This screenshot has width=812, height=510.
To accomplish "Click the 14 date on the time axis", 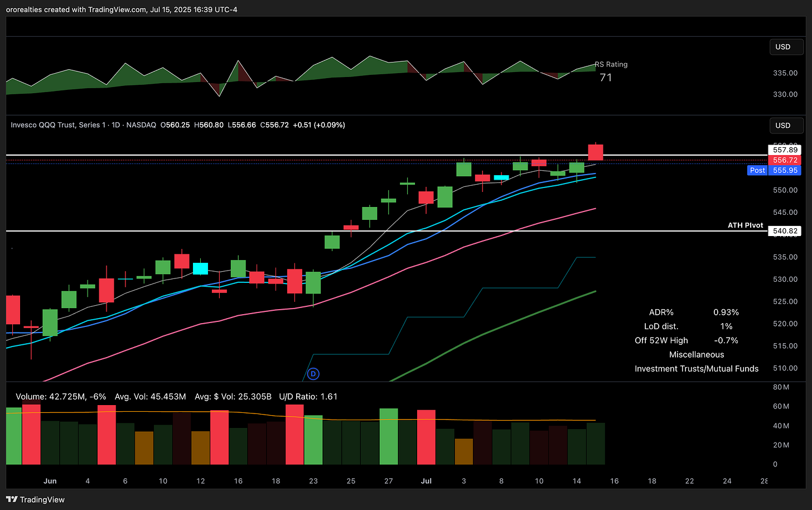I will click(577, 481).
